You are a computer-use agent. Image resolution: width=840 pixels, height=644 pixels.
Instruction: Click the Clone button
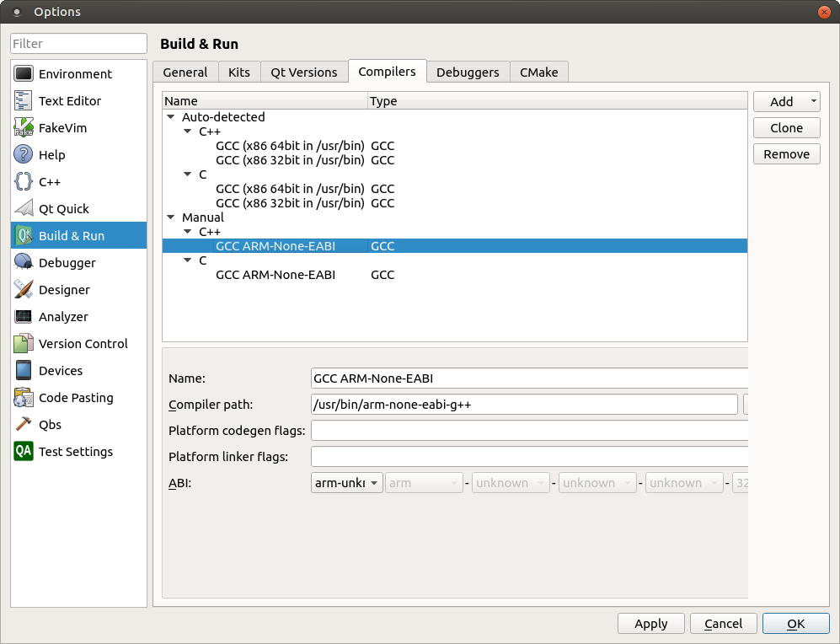click(x=786, y=128)
